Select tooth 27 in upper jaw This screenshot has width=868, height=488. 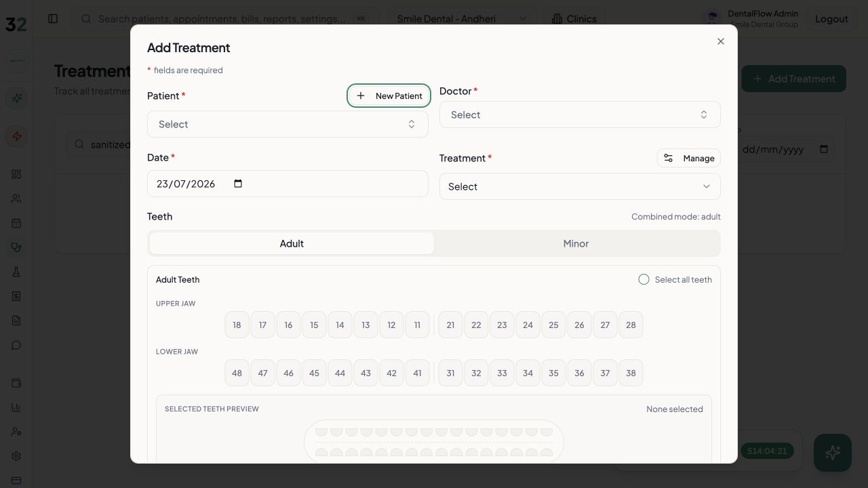(605, 325)
